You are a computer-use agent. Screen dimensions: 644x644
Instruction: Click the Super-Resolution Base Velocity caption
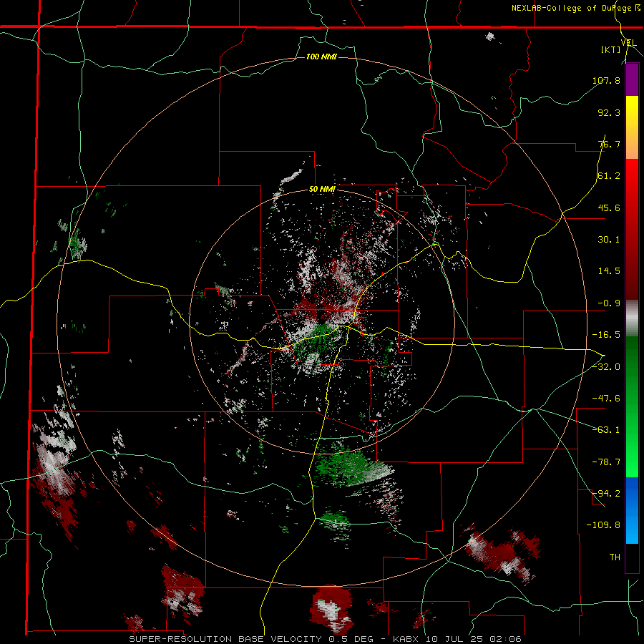coord(326,639)
